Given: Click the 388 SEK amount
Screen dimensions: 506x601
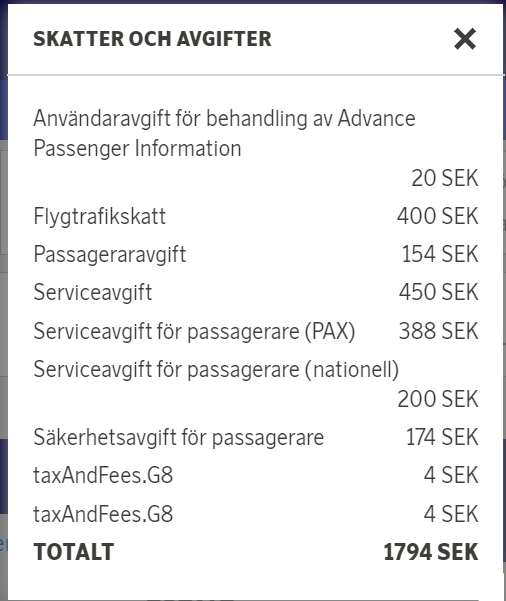Looking at the screenshot, I should [x=439, y=331].
